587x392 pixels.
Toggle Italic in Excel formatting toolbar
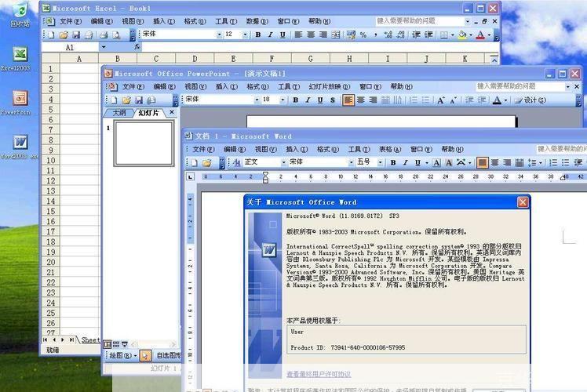pos(271,35)
